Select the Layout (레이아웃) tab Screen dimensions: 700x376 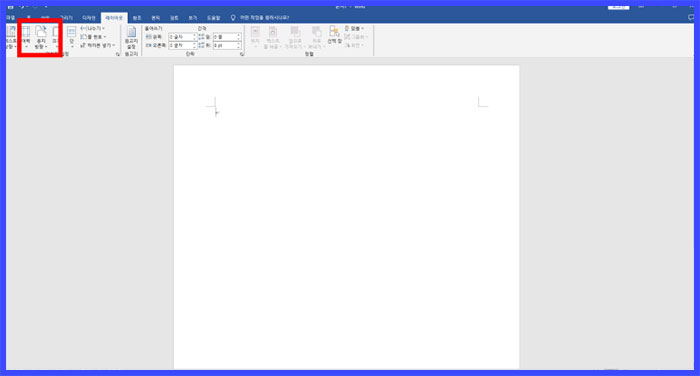(114, 18)
